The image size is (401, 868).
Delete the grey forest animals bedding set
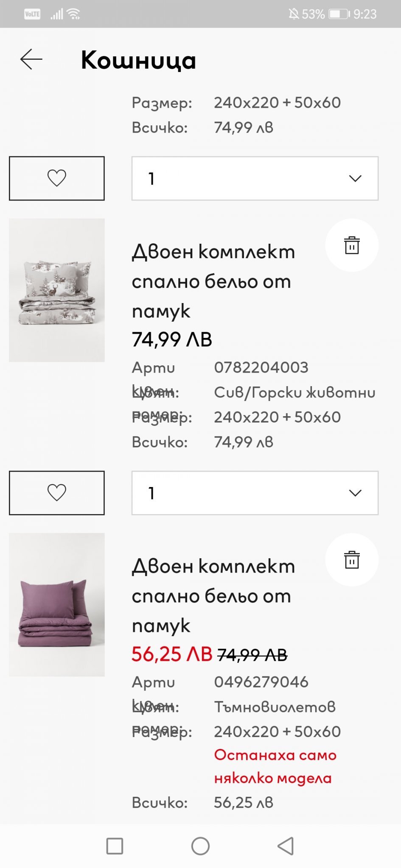pos(352,245)
